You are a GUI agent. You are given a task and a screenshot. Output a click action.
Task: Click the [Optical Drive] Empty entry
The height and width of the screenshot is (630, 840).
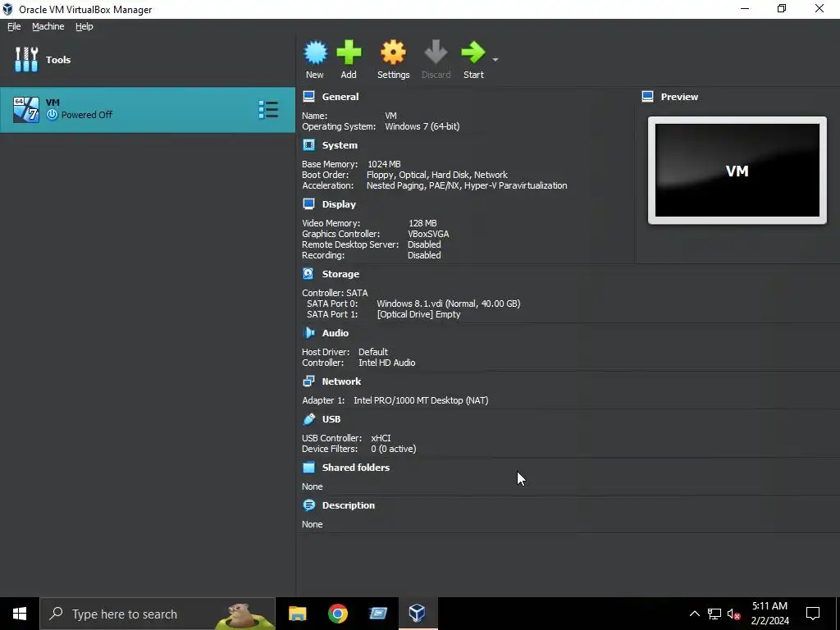(x=418, y=314)
